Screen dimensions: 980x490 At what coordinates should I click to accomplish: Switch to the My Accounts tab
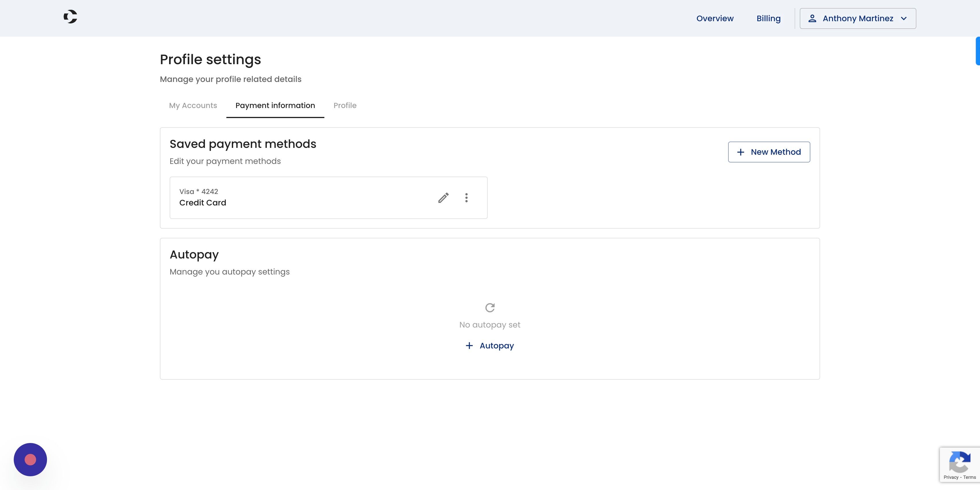(x=193, y=105)
